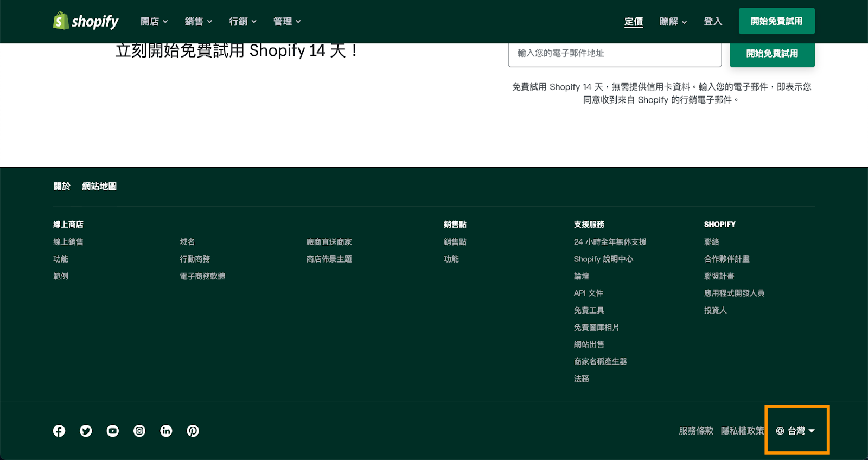Open 銷售點 link under the 銷售點 heading
The height and width of the screenshot is (460, 868).
[455, 242]
